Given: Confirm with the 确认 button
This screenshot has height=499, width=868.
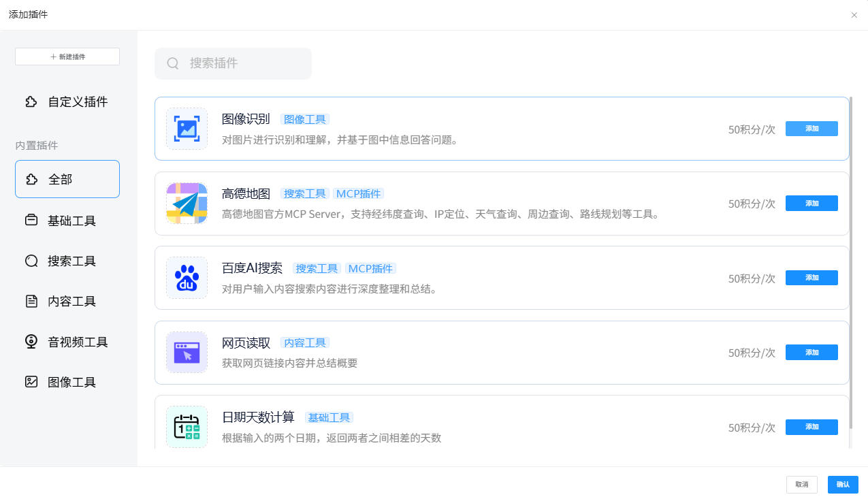Looking at the screenshot, I should pos(843,484).
